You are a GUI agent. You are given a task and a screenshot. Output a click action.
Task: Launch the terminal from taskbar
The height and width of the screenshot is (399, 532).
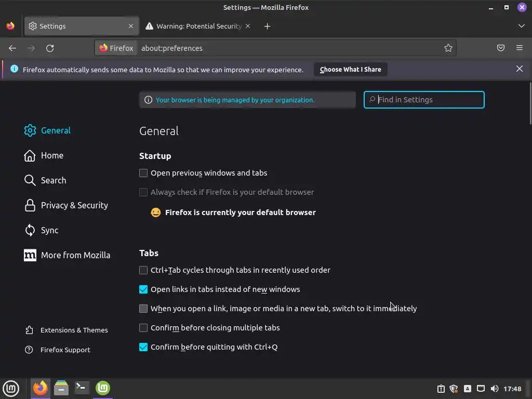tap(82, 388)
